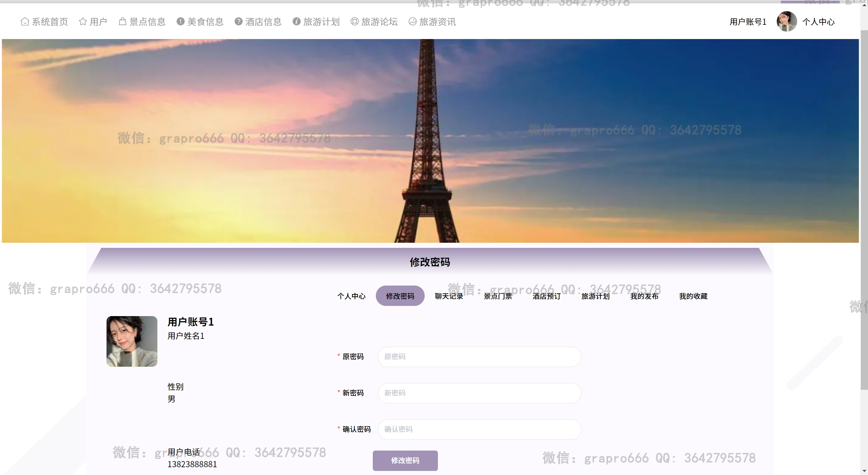The height and width of the screenshot is (475, 868).
Task: Click the home icon beside 系统首页
Action: coord(25,22)
